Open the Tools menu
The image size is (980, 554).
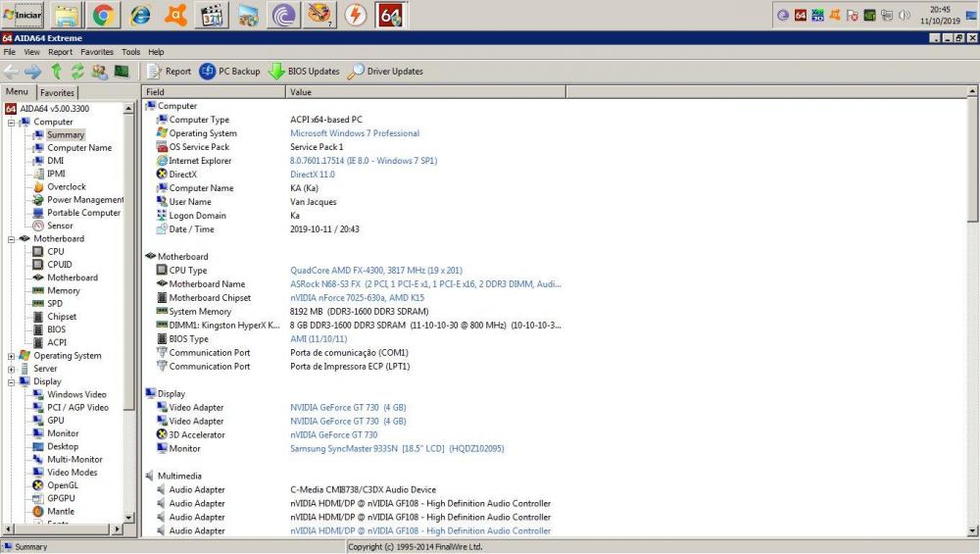pos(130,52)
